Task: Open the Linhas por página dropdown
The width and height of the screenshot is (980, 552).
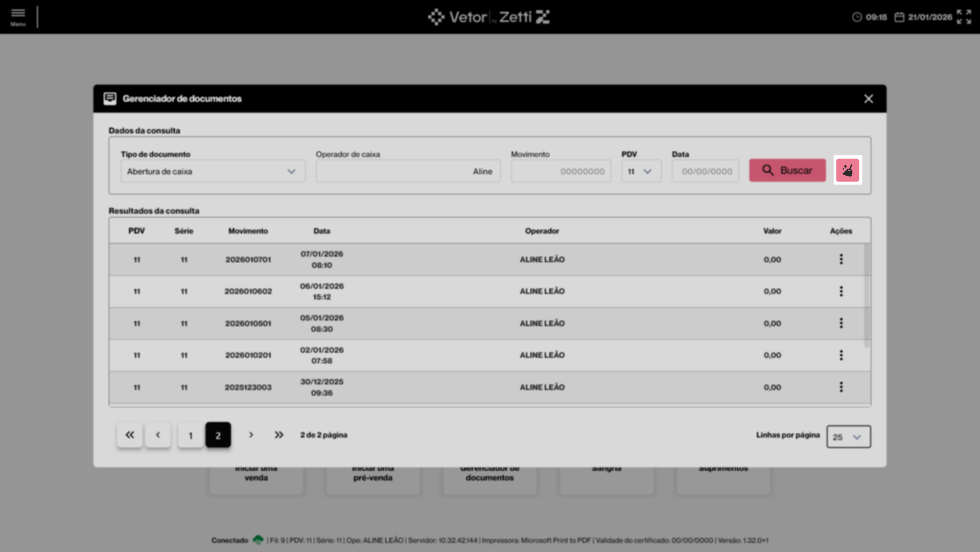Action: tap(849, 437)
